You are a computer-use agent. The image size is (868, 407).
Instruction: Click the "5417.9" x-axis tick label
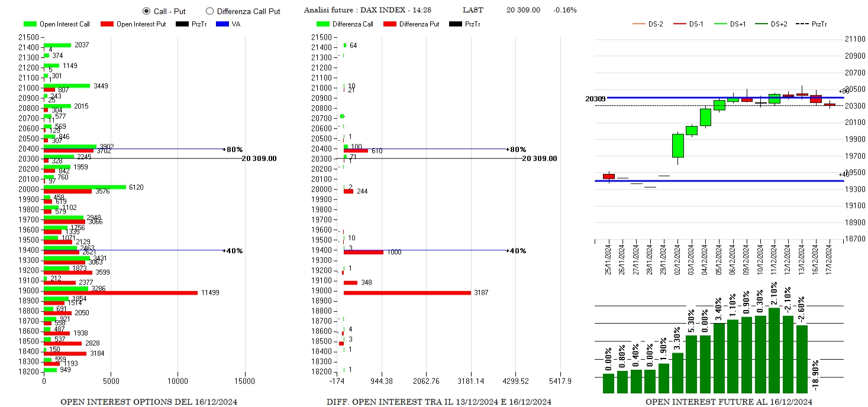click(x=560, y=382)
